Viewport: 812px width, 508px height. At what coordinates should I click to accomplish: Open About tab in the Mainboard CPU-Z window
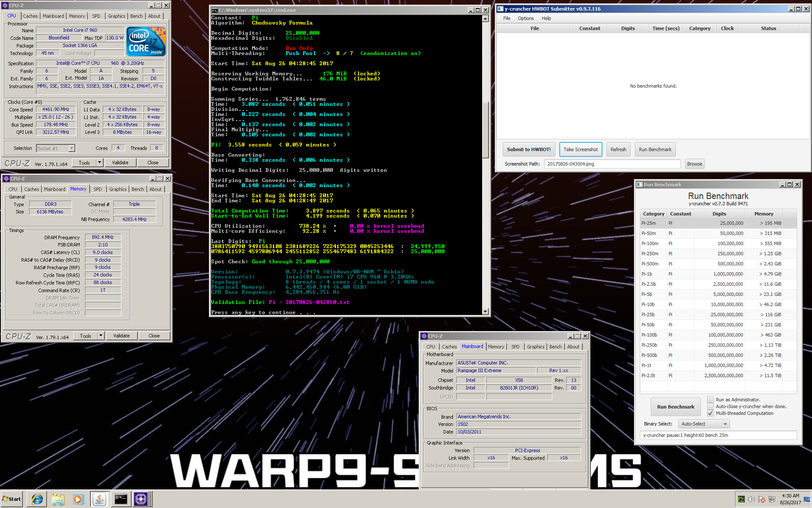tap(573, 347)
